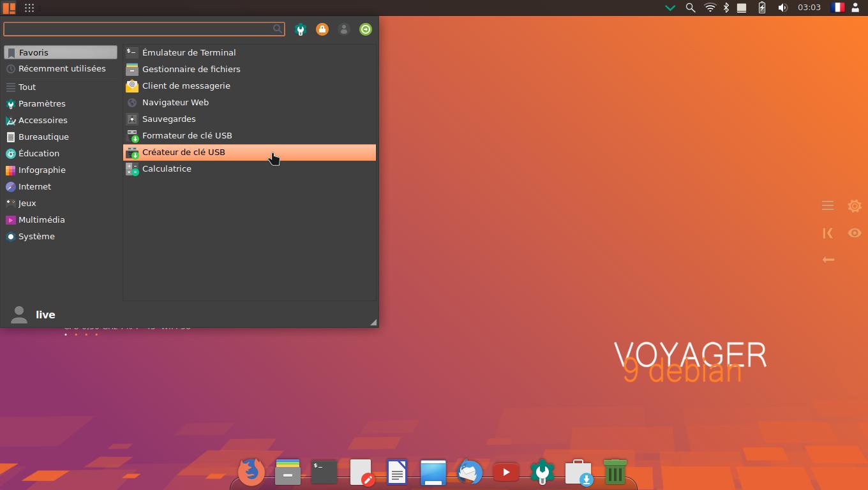
Task: Open LibreOffice Writer from the dock
Action: coord(397,472)
